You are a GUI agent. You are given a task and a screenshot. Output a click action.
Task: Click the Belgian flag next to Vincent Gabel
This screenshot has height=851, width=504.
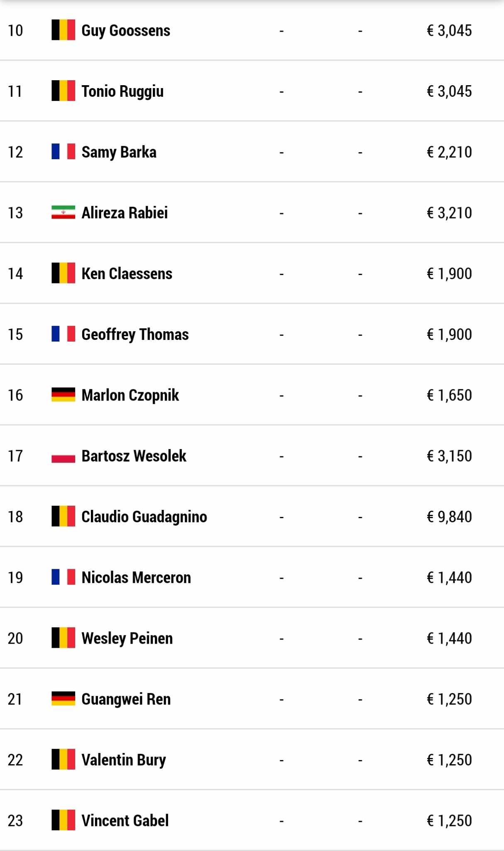[63, 820]
